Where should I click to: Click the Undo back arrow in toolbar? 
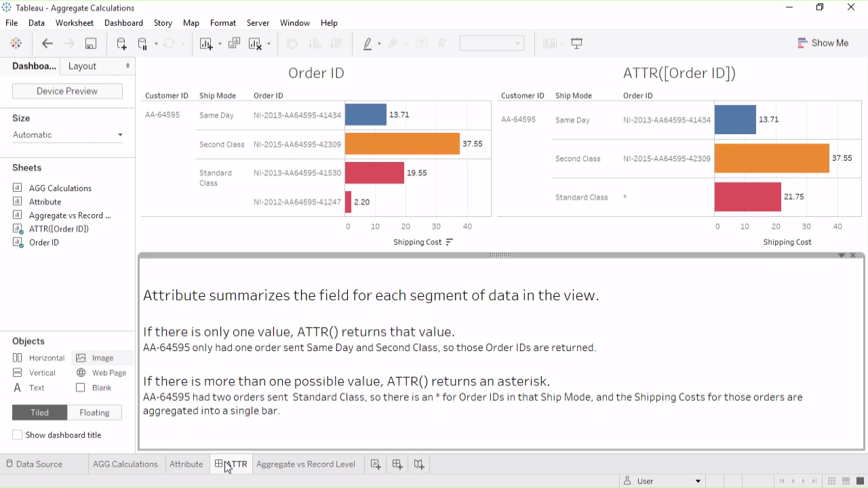(47, 43)
